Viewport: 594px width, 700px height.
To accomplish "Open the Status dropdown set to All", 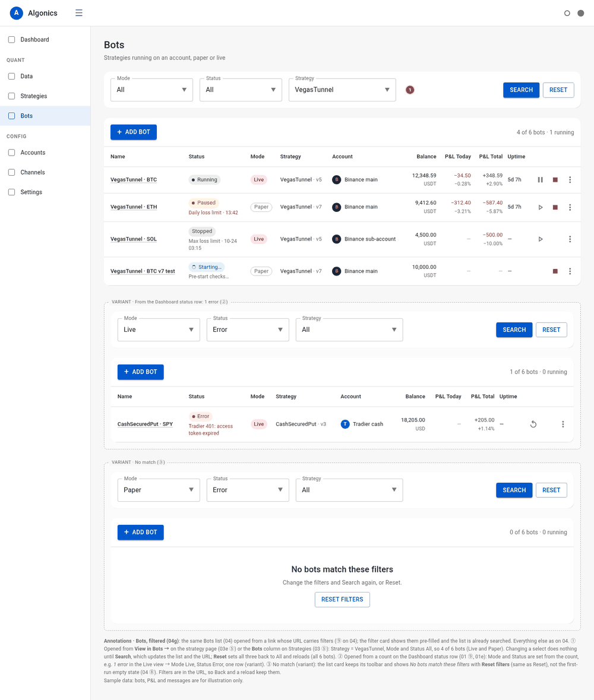I will coord(241,90).
